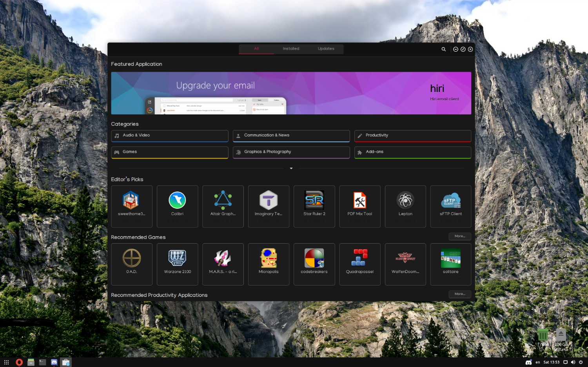Viewport: 588px width, 367px height.
Task: Open the file manager from the taskbar
Action: click(31, 362)
